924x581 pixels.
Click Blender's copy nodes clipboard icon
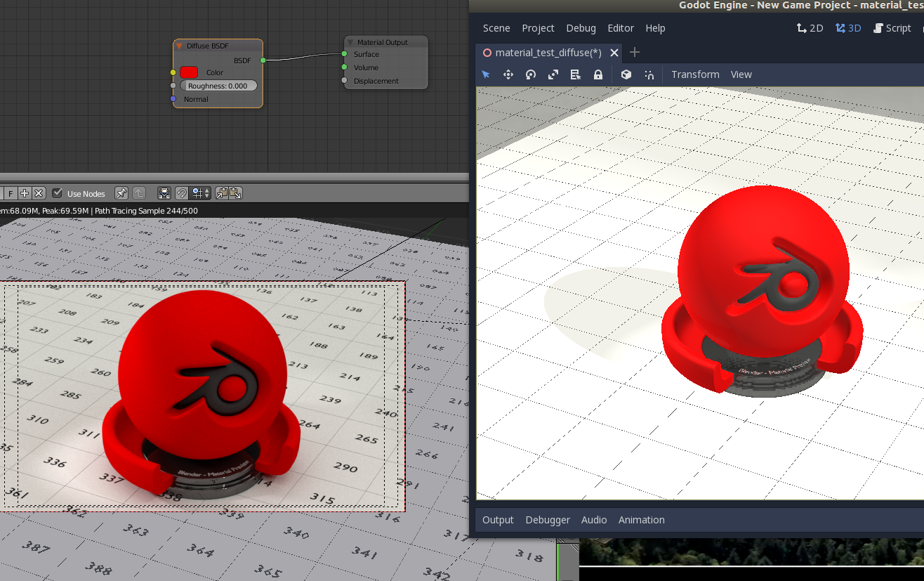[221, 193]
